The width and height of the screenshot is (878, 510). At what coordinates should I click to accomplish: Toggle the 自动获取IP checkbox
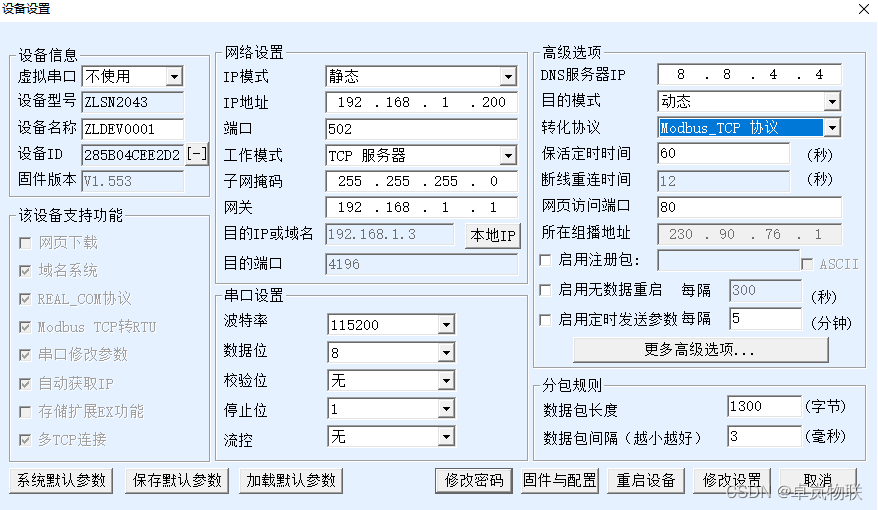25,384
